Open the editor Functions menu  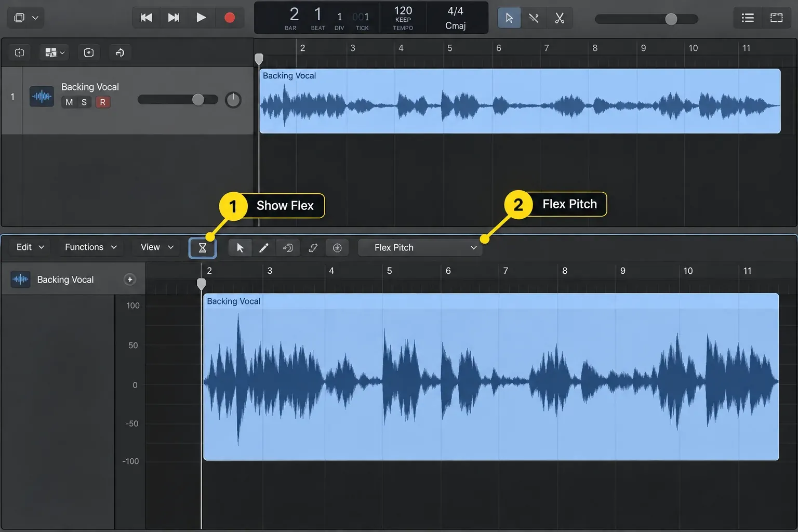91,247
